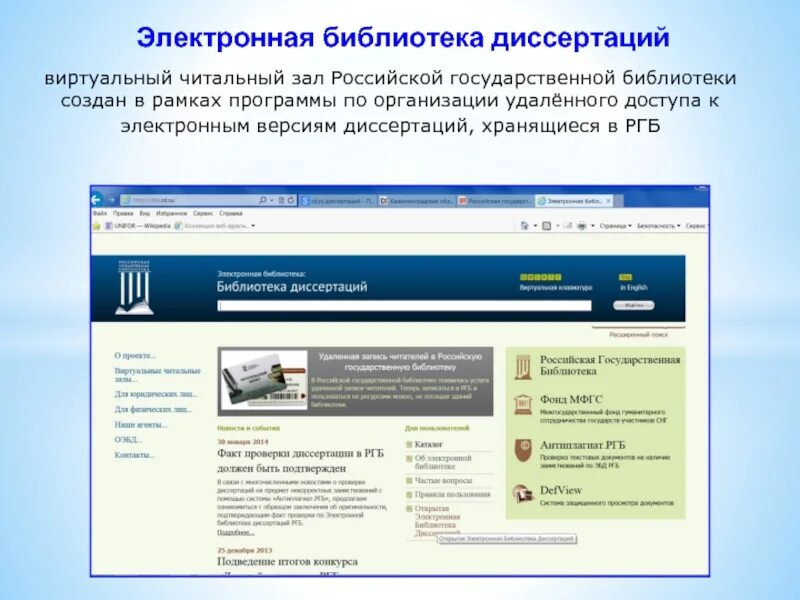Switch to the Калининградская обл. tab

[417, 201]
